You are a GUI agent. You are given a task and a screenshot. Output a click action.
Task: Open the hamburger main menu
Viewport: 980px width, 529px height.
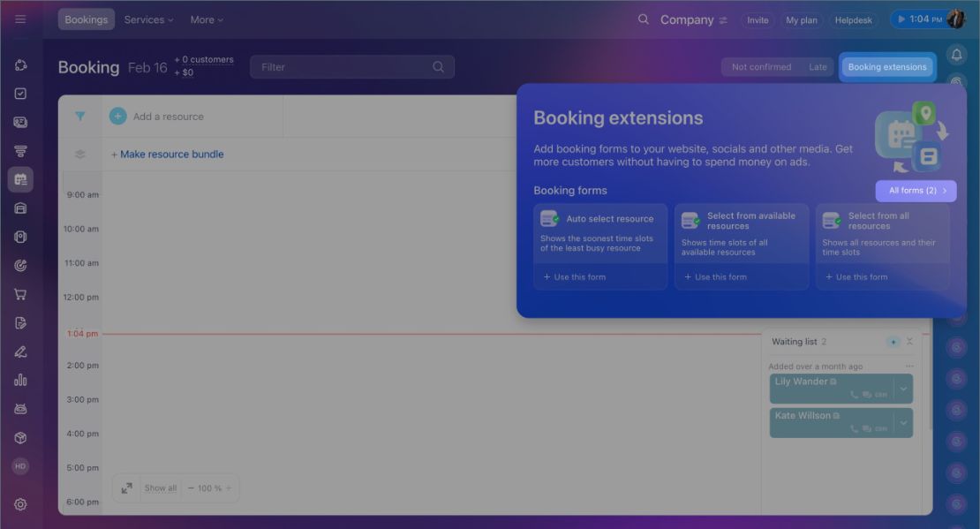20,19
